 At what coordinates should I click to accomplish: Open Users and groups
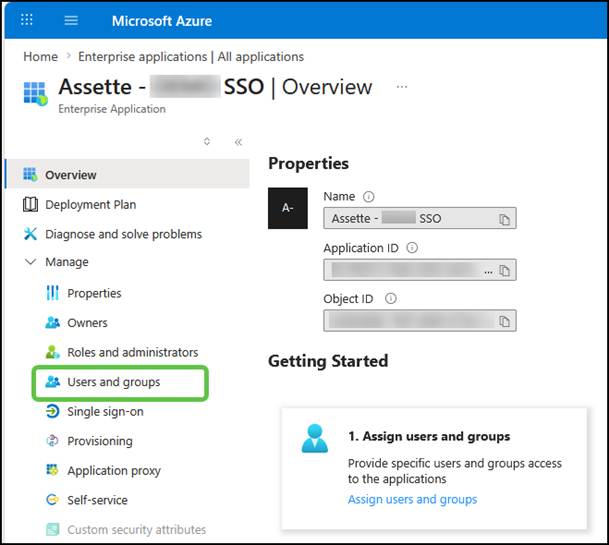pos(113,382)
